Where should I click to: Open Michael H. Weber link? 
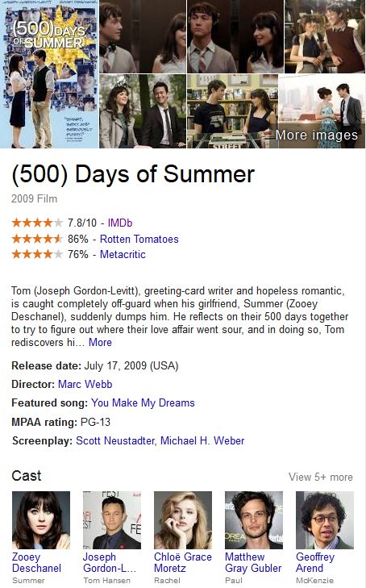tap(202, 440)
